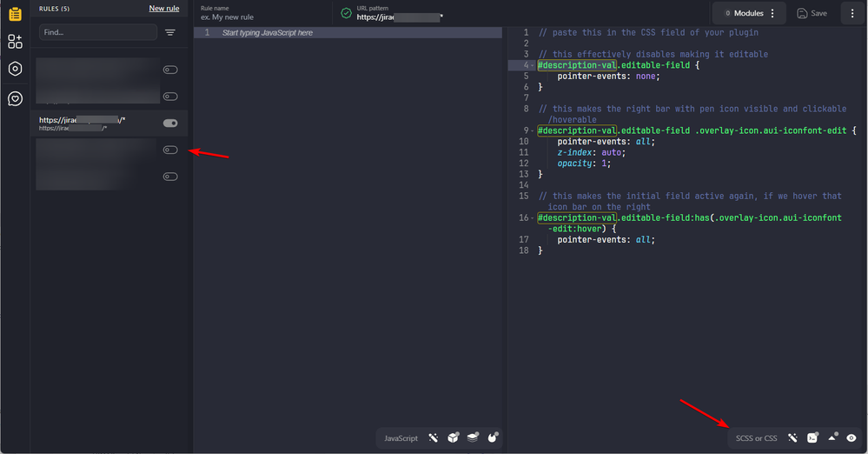Click the RULES (5) header label

click(x=54, y=9)
